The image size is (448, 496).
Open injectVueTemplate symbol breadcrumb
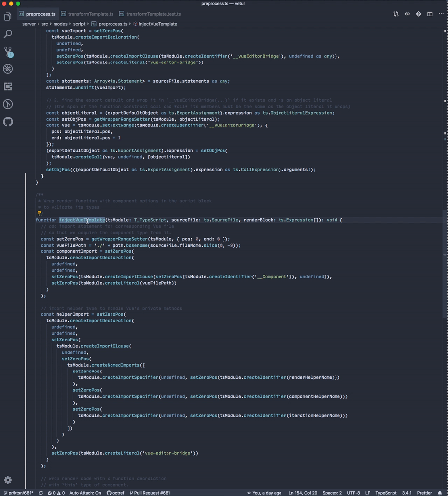tap(155, 24)
